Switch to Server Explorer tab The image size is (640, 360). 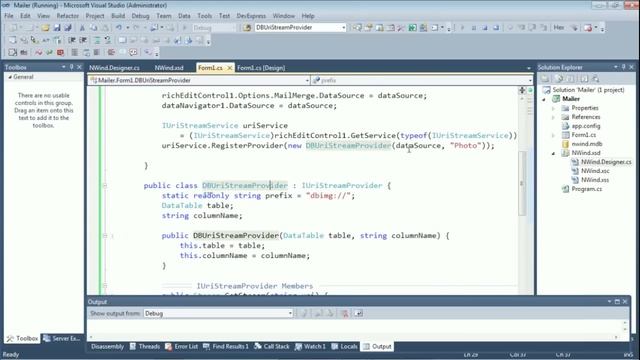coord(62,338)
